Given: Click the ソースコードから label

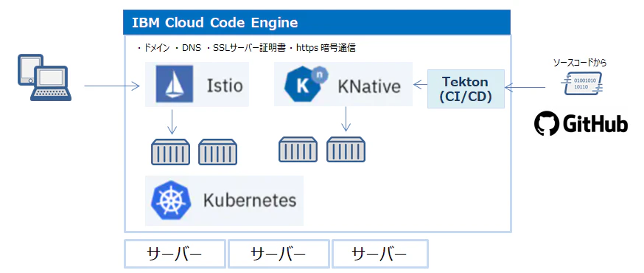Looking at the screenshot, I should point(579,63).
